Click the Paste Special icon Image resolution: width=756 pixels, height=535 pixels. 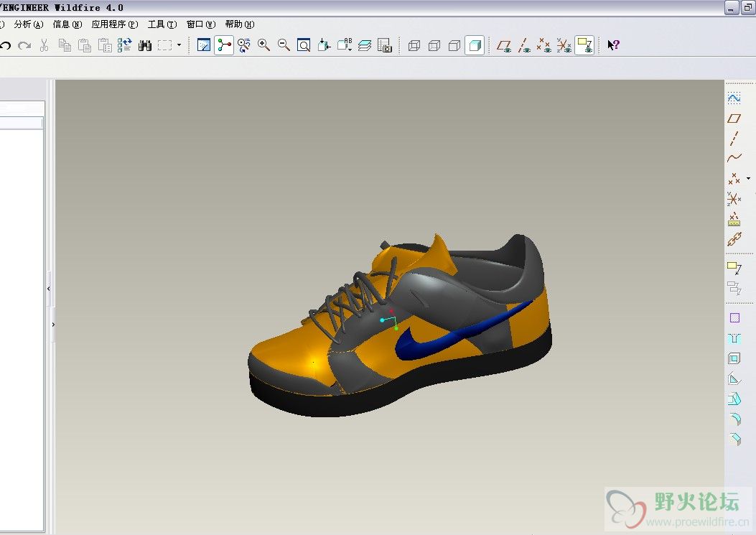pos(105,45)
